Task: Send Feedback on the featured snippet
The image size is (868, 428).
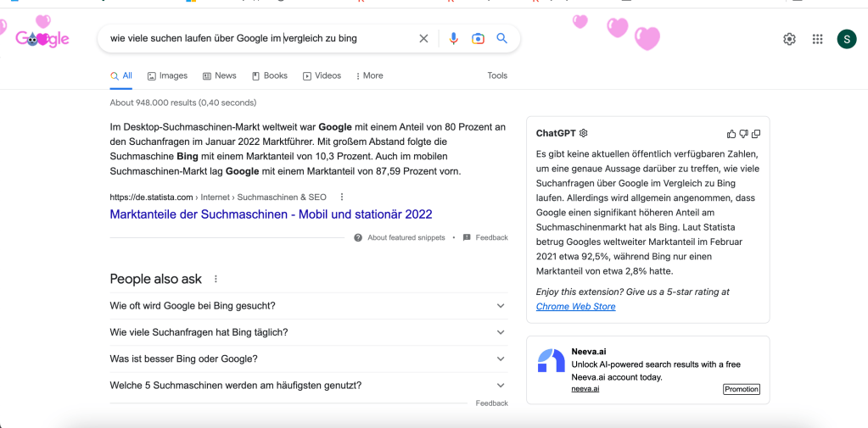Action: coord(485,238)
